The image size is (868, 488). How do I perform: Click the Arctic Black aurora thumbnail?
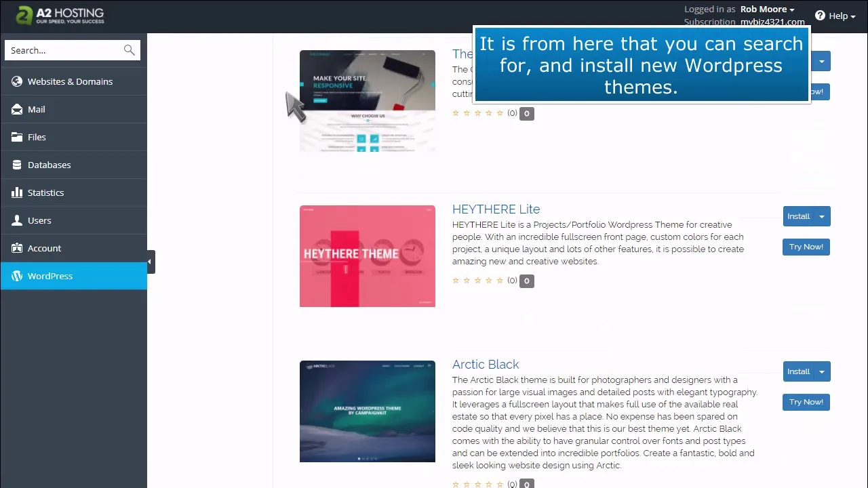(x=368, y=411)
